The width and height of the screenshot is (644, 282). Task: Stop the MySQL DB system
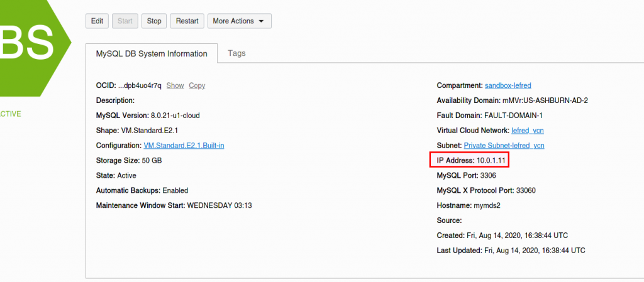click(154, 21)
